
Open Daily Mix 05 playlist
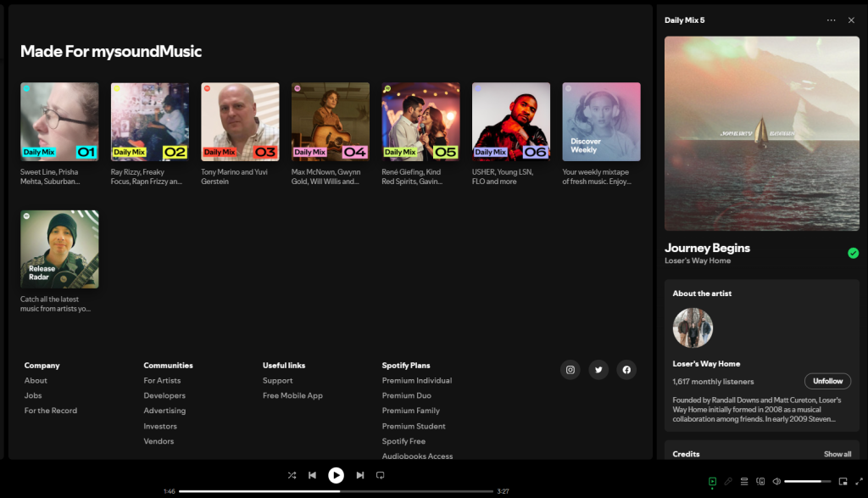(420, 122)
